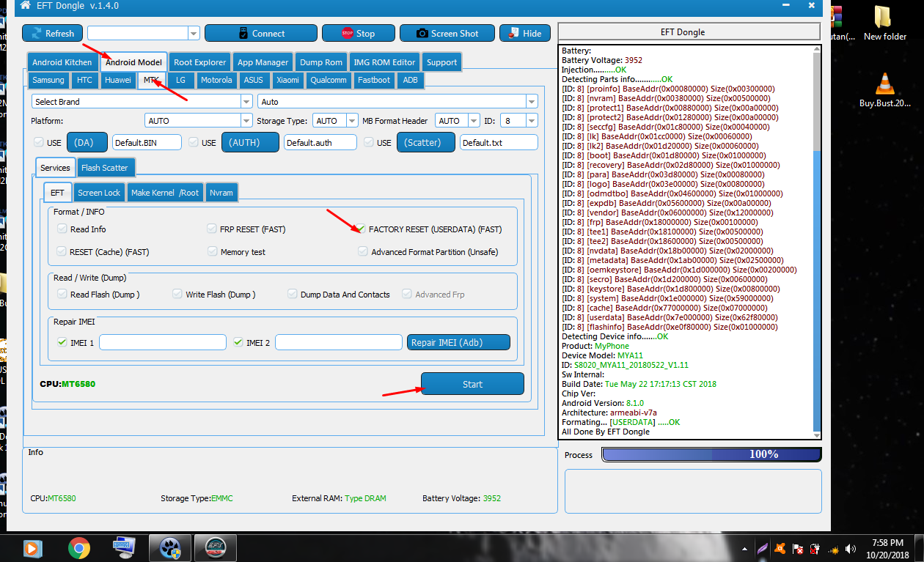Image resolution: width=924 pixels, height=562 pixels.
Task: Open the MB Format Header dropdown
Action: [x=474, y=120]
